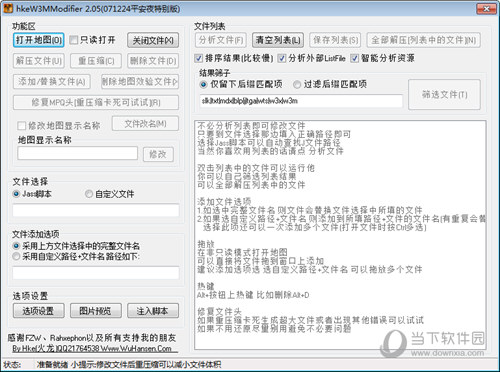This screenshot has height=372, width=500.
Task: Focus the 地图显示名称 input field
Action: pos(78,153)
